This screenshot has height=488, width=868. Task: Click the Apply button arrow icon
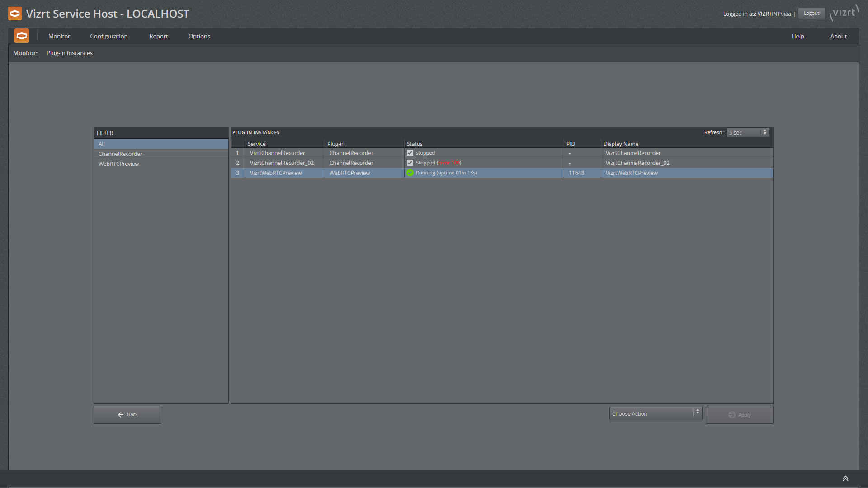click(731, 415)
